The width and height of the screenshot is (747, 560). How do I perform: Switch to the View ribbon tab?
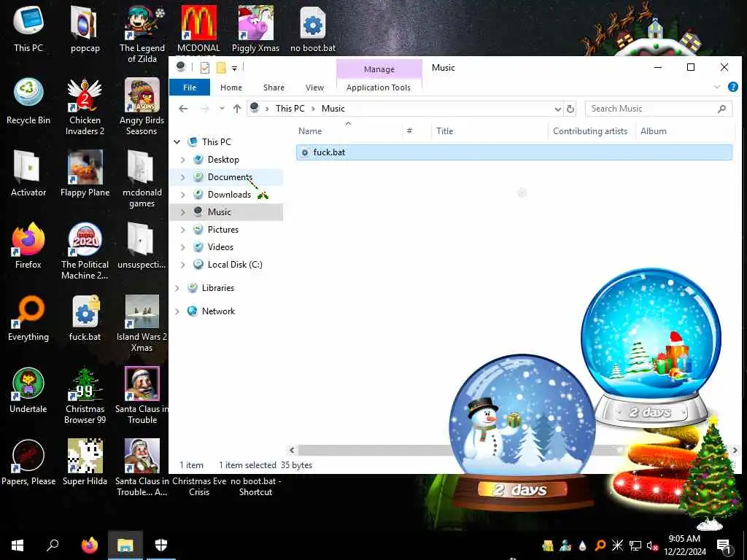[x=314, y=87]
